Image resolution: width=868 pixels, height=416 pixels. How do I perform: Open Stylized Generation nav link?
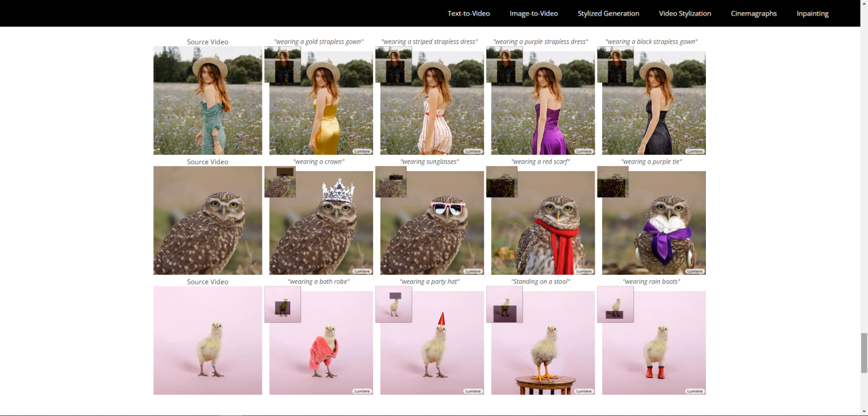tap(608, 14)
